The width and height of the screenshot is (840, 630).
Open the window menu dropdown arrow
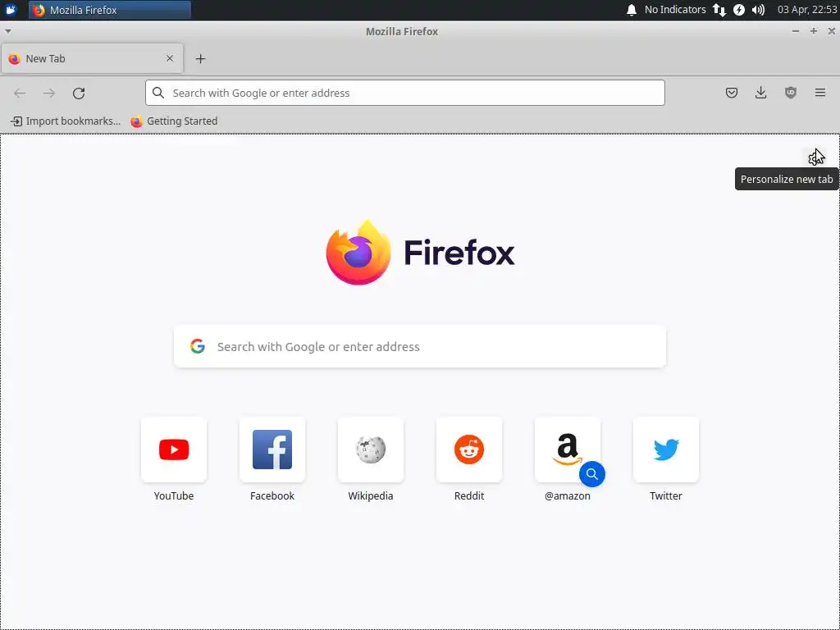(8, 31)
